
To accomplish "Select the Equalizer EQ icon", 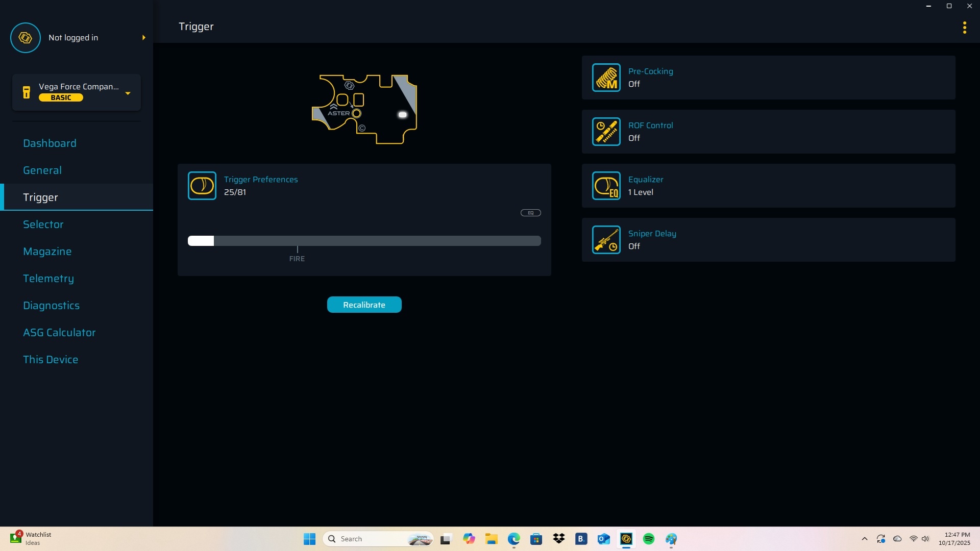I will (606, 186).
